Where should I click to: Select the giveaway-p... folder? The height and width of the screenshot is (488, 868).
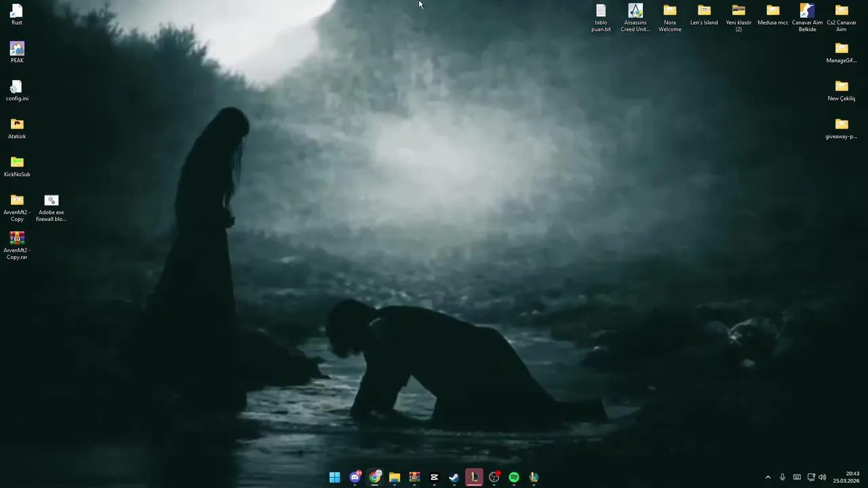pyautogui.click(x=842, y=129)
